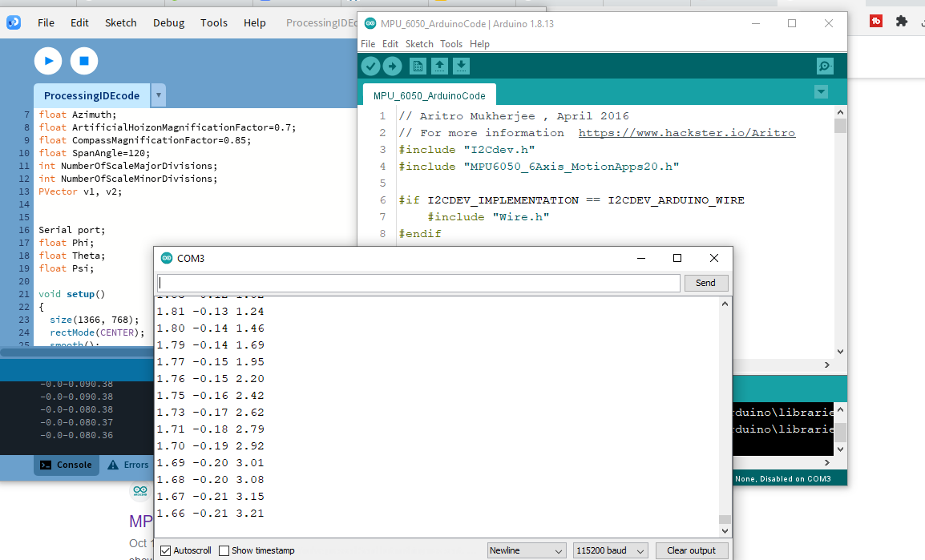Click Arduino logo in MPU_6050 title bar
The width and height of the screenshot is (925, 560).
tap(370, 23)
